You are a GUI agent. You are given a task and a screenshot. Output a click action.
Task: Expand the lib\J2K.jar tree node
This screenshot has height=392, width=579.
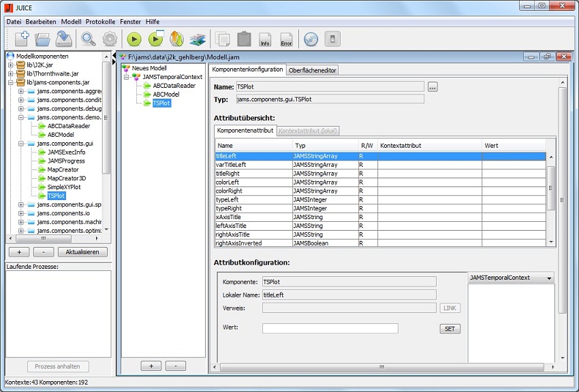coord(11,65)
